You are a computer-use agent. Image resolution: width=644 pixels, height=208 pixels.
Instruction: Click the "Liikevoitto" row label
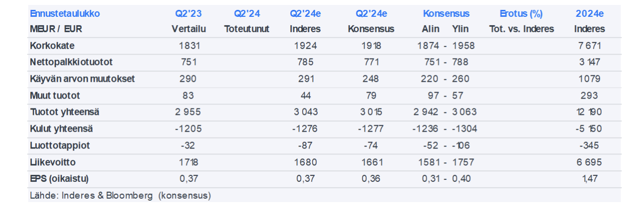click(53, 162)
